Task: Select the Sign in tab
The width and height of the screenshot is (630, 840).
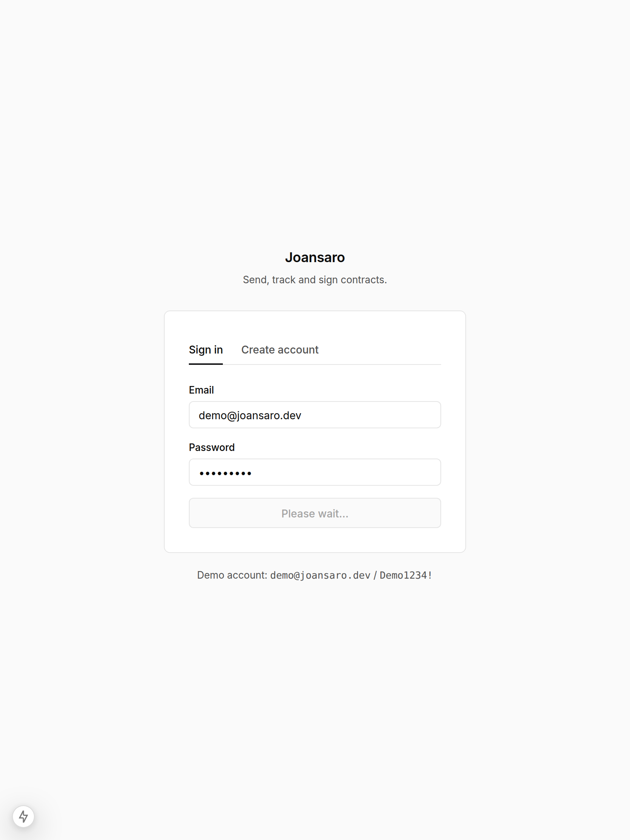Action: click(206, 350)
